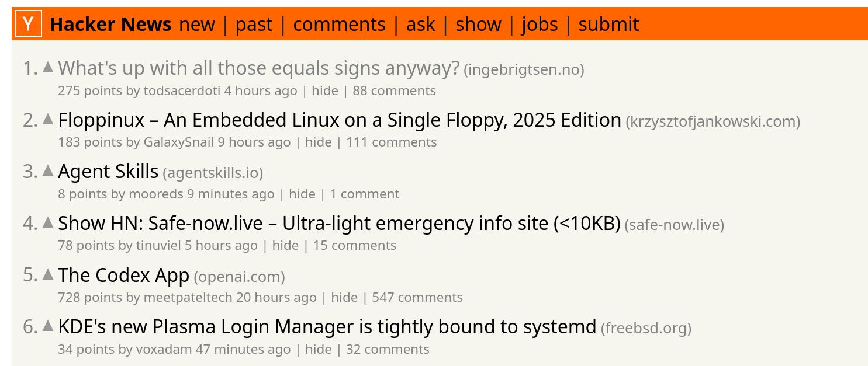Upvote the Floppinux story
Image resolution: width=868 pixels, height=366 pixels.
49,119
